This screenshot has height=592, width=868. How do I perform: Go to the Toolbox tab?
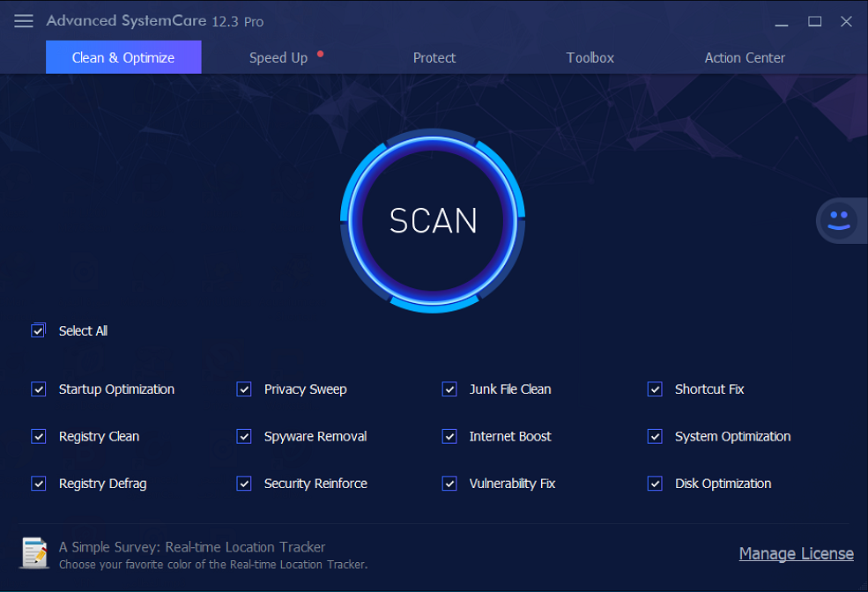point(590,58)
